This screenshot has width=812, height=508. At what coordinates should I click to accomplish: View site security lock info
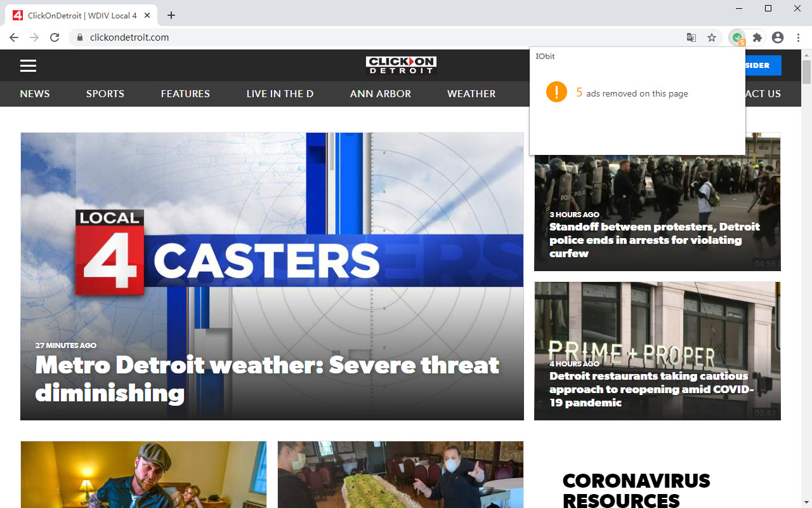pyautogui.click(x=79, y=37)
